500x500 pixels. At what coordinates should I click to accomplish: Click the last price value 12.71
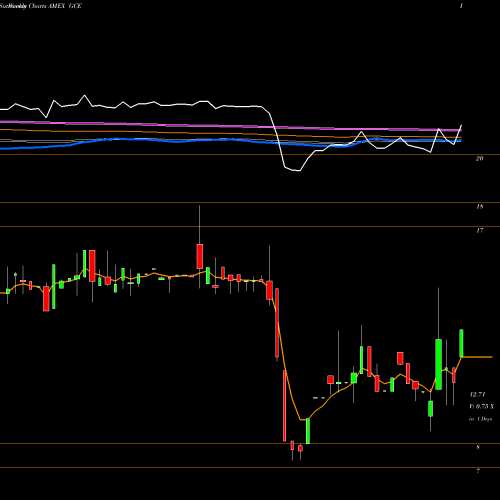[x=477, y=395]
